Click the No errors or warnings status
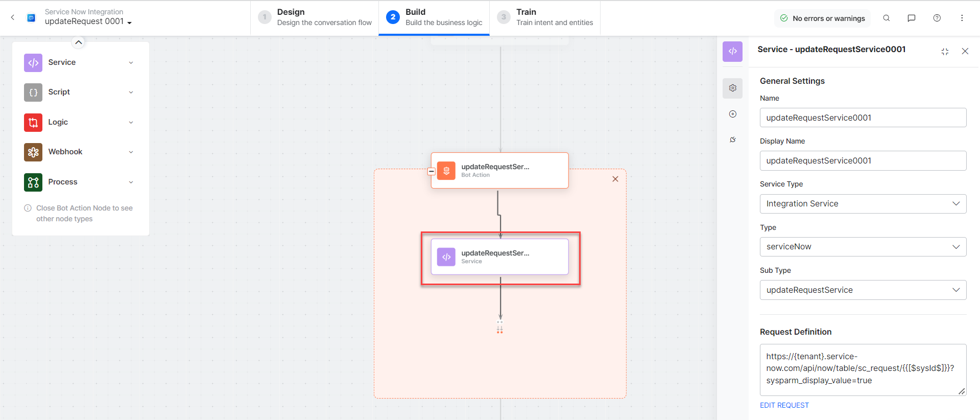Image resolution: width=980 pixels, height=420 pixels. pyautogui.click(x=822, y=18)
